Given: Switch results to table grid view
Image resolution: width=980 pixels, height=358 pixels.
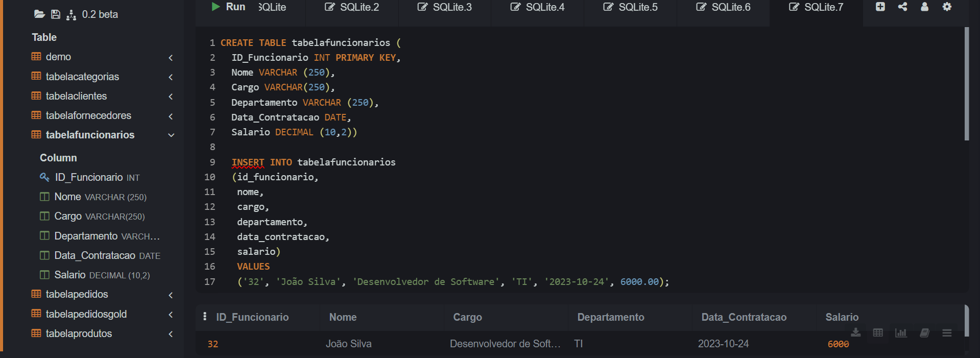Looking at the screenshot, I should point(878,333).
